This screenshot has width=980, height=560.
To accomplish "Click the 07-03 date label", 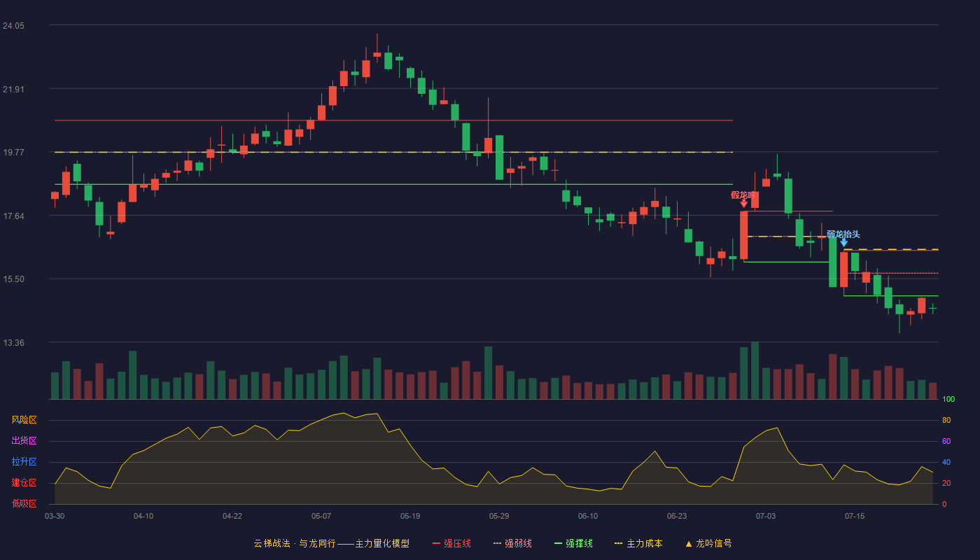I will [x=766, y=516].
